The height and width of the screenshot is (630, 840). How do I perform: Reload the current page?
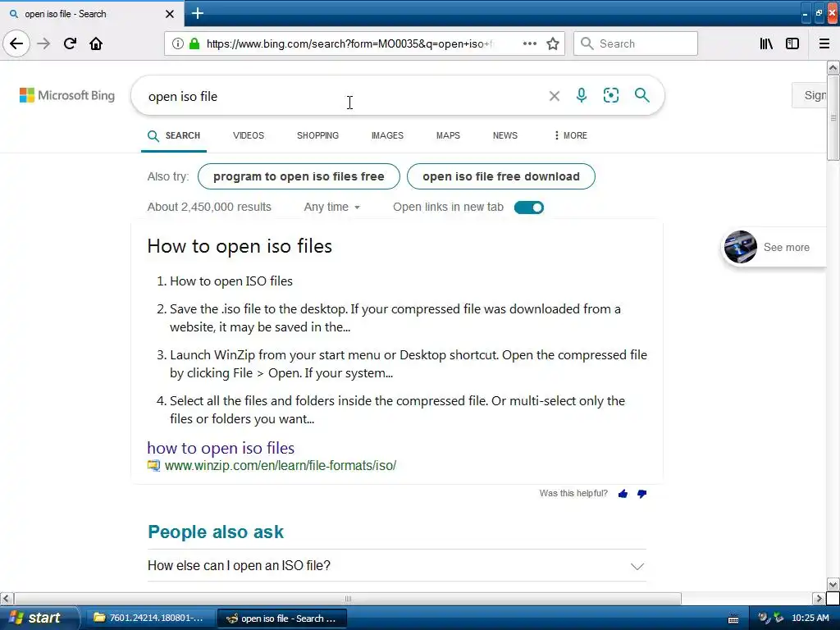click(x=70, y=43)
